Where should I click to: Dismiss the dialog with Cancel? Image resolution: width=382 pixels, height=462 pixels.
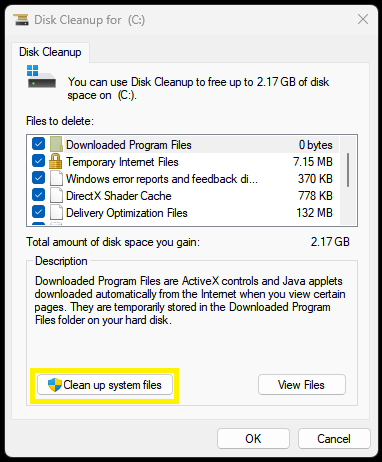coord(334,439)
